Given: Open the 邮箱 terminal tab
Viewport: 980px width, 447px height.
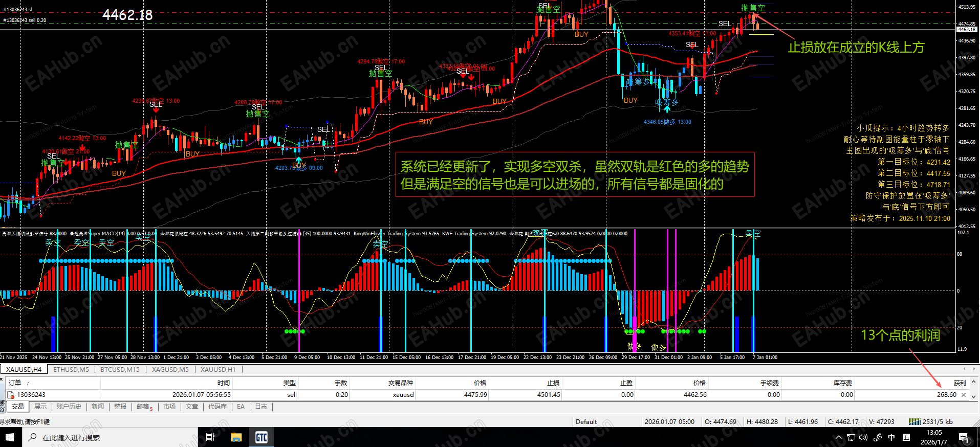Looking at the screenshot, I should point(144,407).
